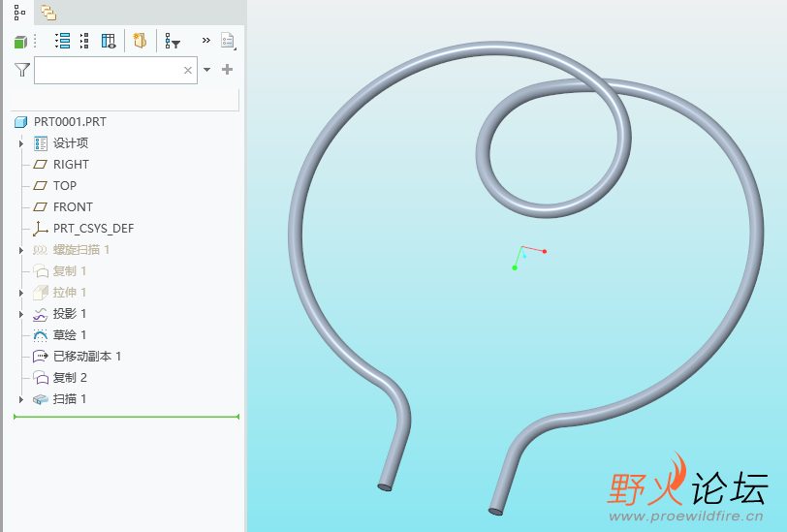Open the tree filter dropdown icon
The height and width of the screenshot is (532, 787).
[173, 41]
